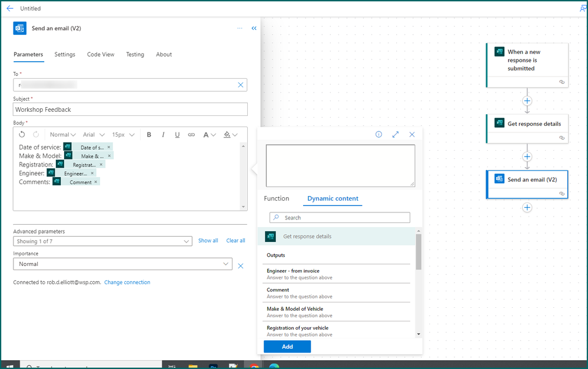Switch to the About tab
This screenshot has width=588, height=369.
click(164, 54)
